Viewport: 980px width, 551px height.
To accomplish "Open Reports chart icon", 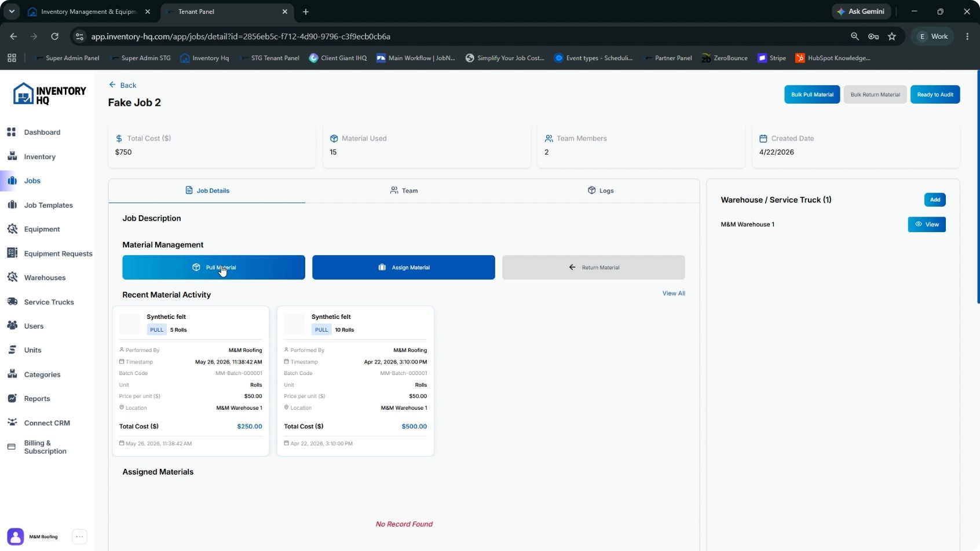I will [12, 398].
